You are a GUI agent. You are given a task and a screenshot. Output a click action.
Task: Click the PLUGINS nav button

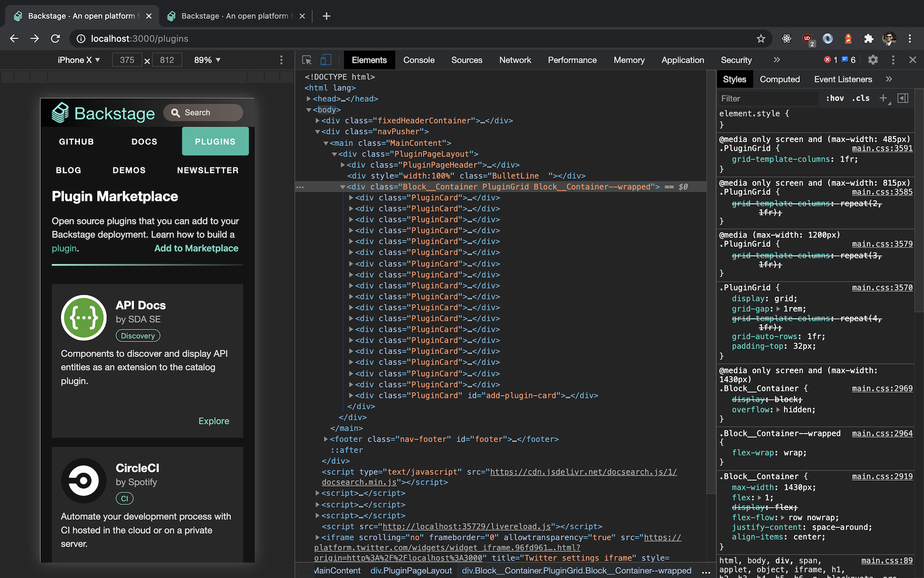tap(215, 142)
